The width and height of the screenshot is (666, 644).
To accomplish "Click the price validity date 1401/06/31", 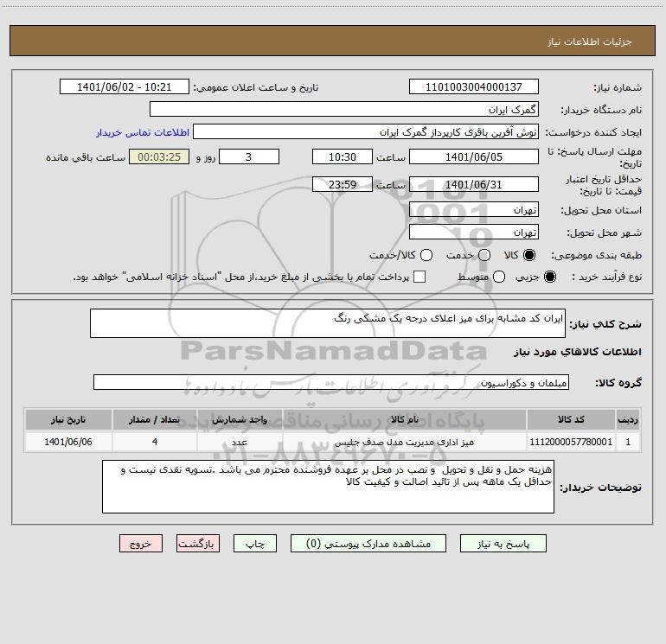I will [474, 185].
